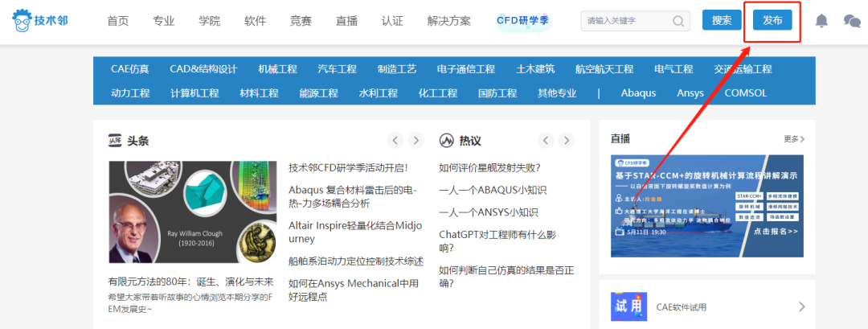Show previous 热议 topics

pyautogui.click(x=546, y=141)
